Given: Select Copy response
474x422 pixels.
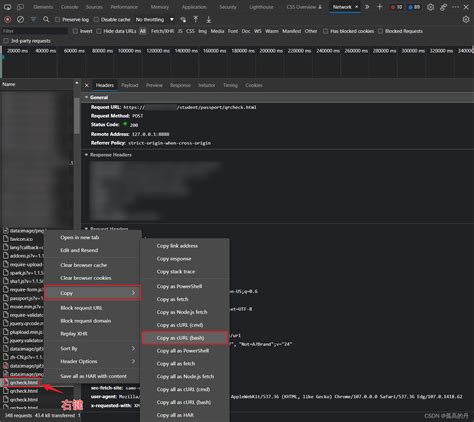Looking at the screenshot, I should (185, 259).
